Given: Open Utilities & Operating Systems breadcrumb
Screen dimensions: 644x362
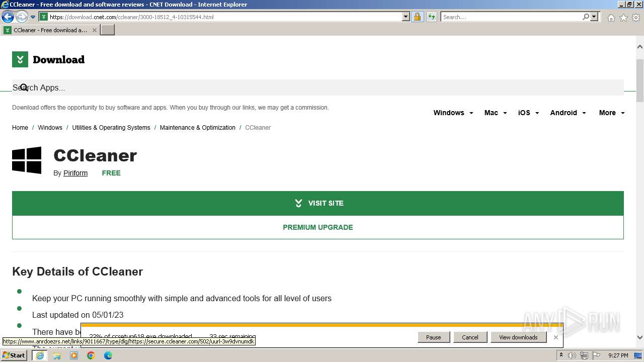Looking at the screenshot, I should click(x=111, y=128).
